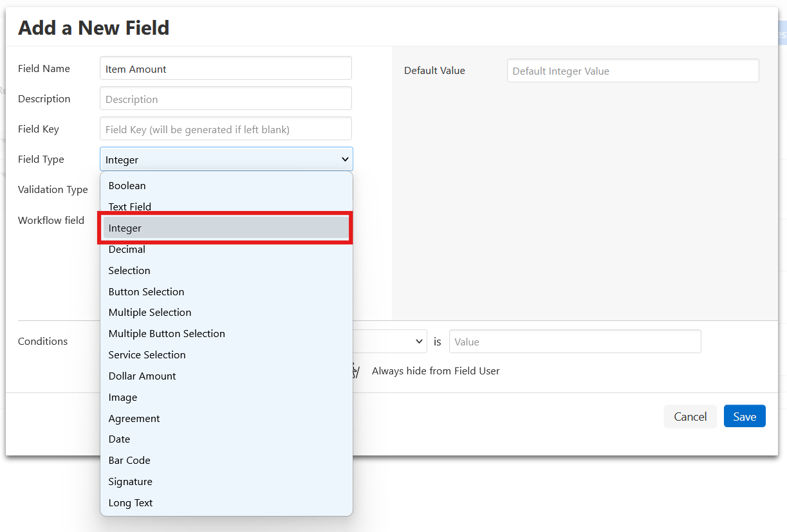Screen dimensions: 787x532
Task: Choose the Button Selection field type
Action: click(x=146, y=291)
